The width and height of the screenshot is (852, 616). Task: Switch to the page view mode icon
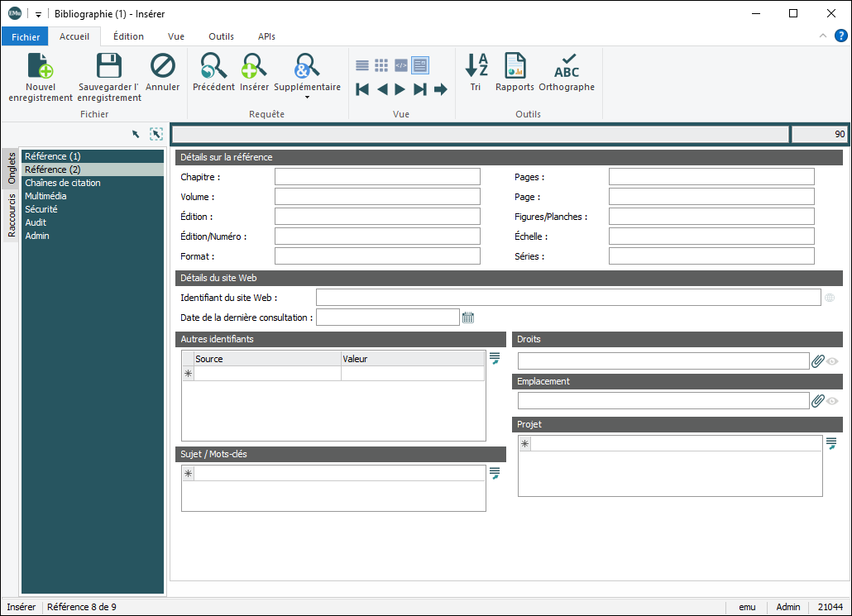point(420,65)
